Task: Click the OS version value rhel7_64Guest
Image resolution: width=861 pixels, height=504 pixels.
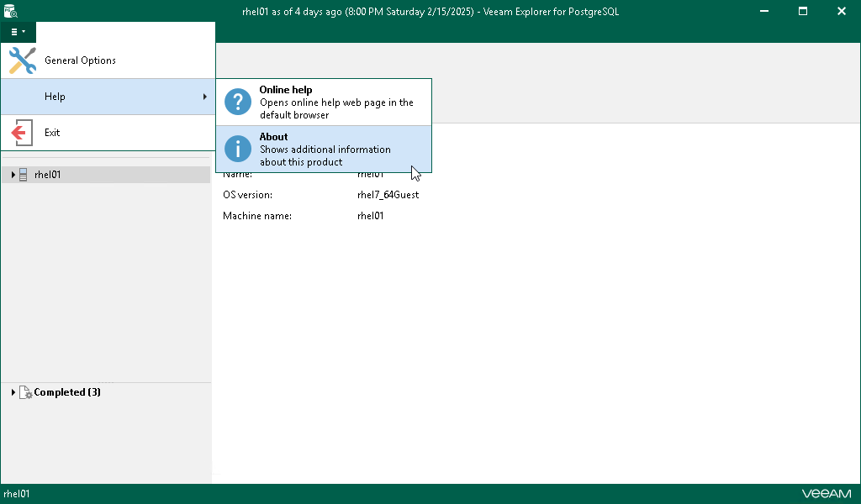Action: coord(388,195)
